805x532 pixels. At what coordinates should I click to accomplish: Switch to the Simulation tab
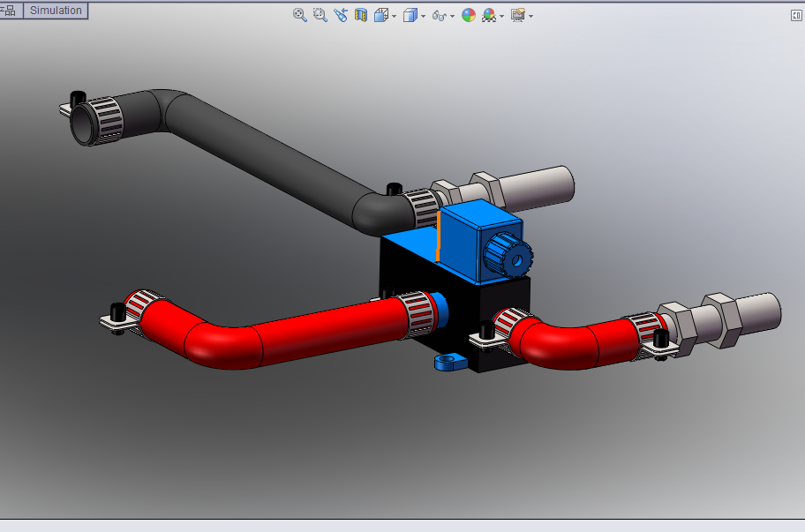point(56,11)
